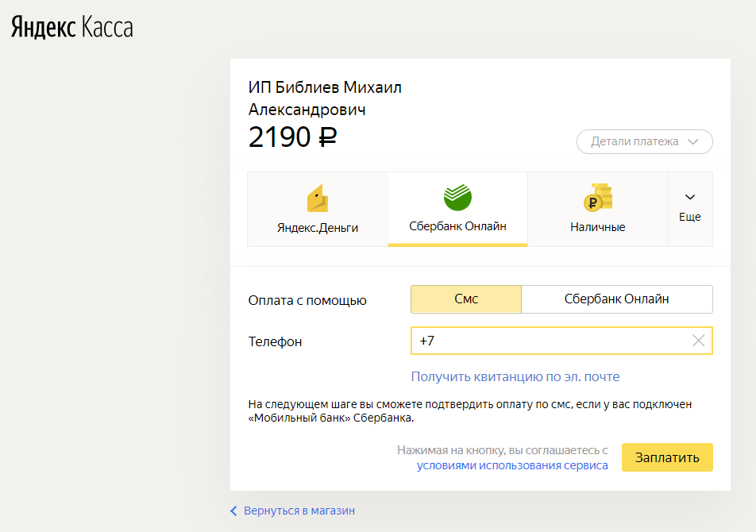Viewport: 756px width, 532px height.
Task: Select the Сбербанк Онлайн payment tab
Action: point(457,209)
